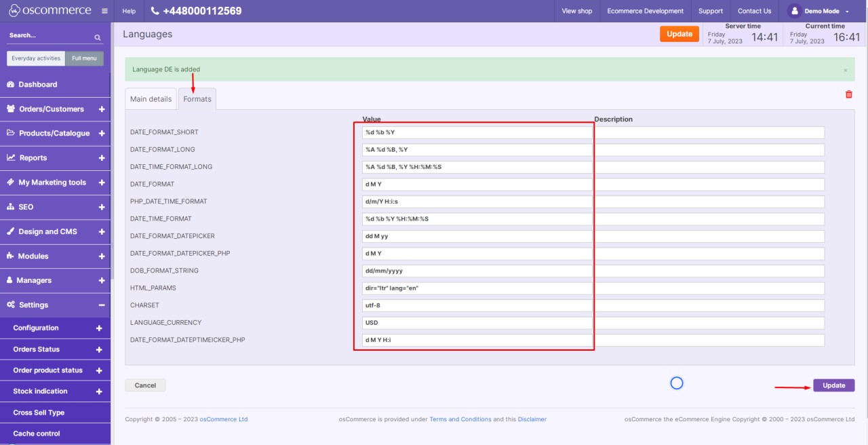868x445 pixels.
Task: Open the Disclaimer link
Action: (532, 419)
